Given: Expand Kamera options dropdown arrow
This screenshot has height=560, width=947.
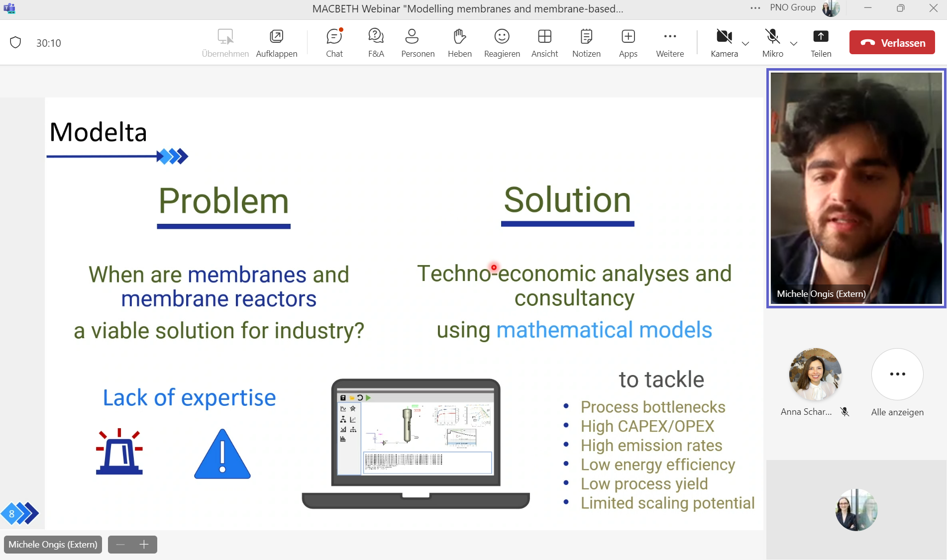Looking at the screenshot, I should [x=745, y=44].
